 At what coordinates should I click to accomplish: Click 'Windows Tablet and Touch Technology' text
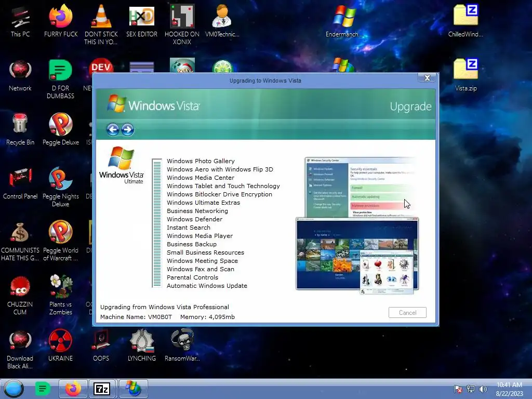223,186
